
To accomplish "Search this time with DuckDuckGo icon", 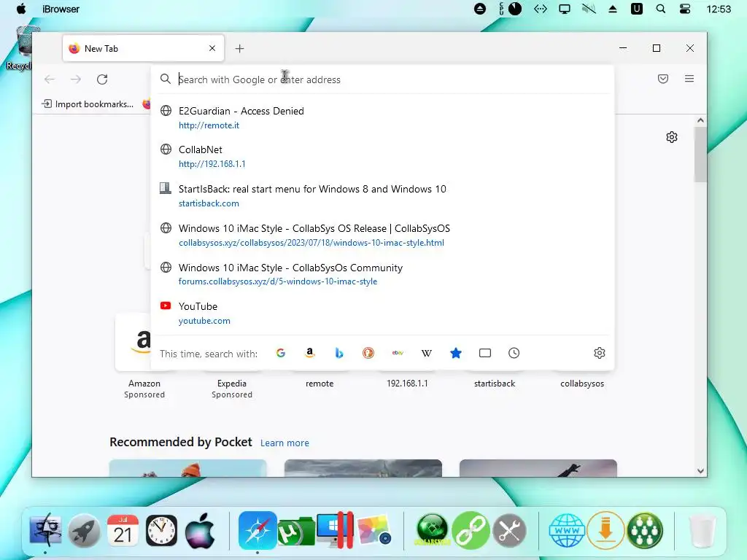I will [368, 353].
